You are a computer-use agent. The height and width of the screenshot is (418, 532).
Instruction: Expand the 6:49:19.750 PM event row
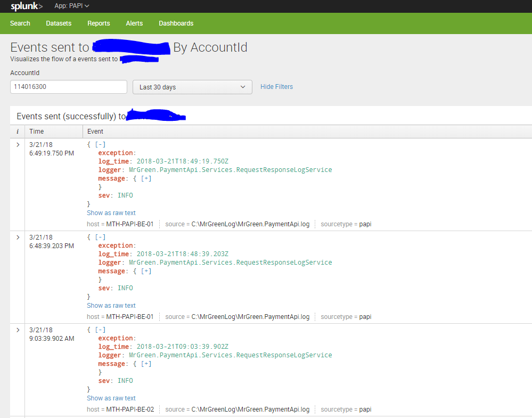18,145
